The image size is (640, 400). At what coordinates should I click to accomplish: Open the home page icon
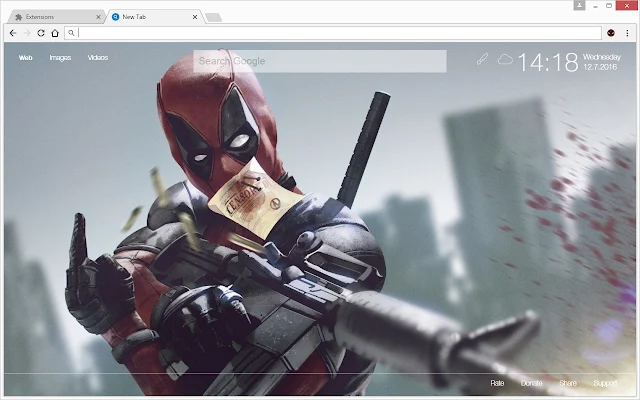(55, 33)
